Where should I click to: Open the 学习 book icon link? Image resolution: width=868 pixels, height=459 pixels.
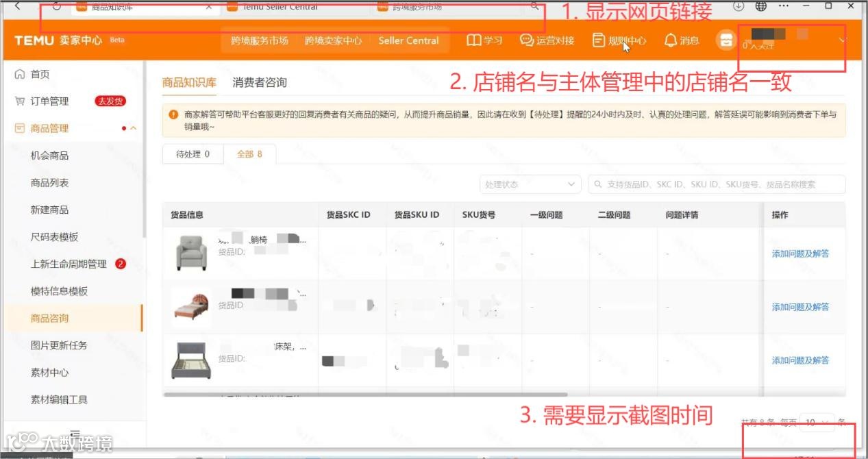tap(484, 40)
